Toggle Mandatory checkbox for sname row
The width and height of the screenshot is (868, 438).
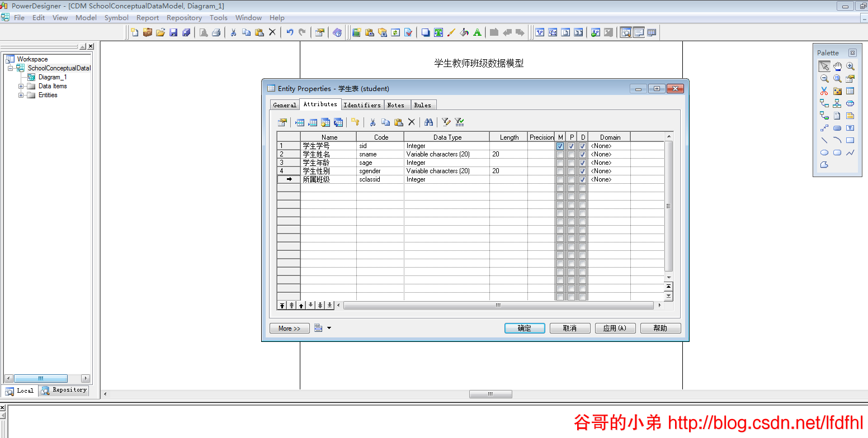(560, 154)
